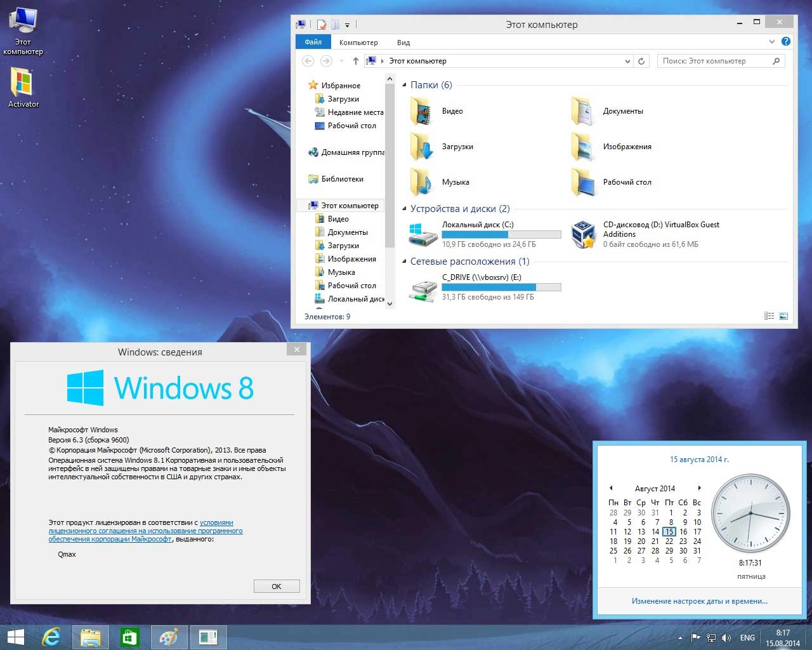Click the Start button on taskbar

[x=15, y=637]
